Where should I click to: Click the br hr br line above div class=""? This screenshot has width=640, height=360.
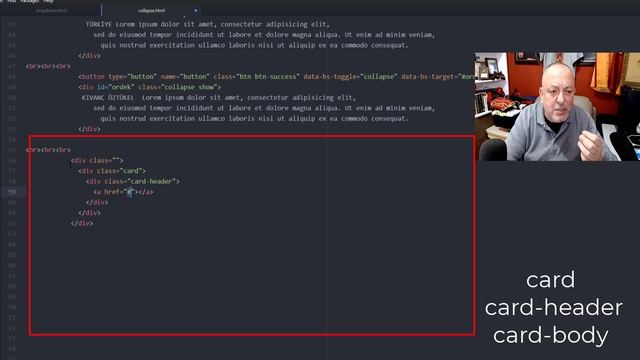click(48, 150)
